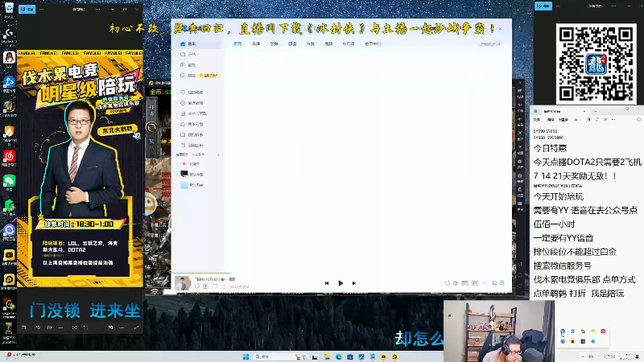Image resolution: width=644 pixels, height=362 pixels.
Task: Expand the recently-played sidebar arrow
Action: click(177, 103)
